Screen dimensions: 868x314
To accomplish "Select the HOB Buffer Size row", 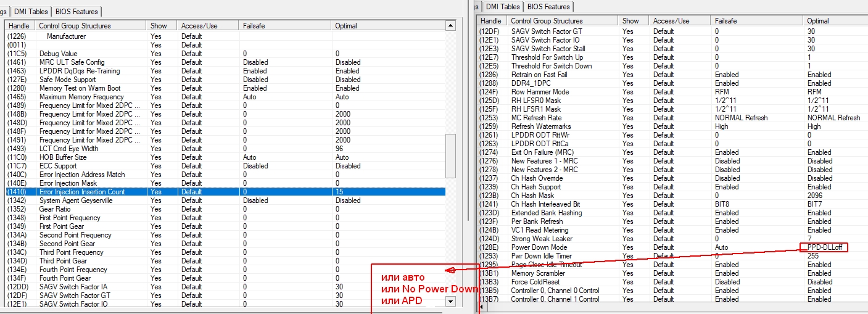I will click(225, 157).
